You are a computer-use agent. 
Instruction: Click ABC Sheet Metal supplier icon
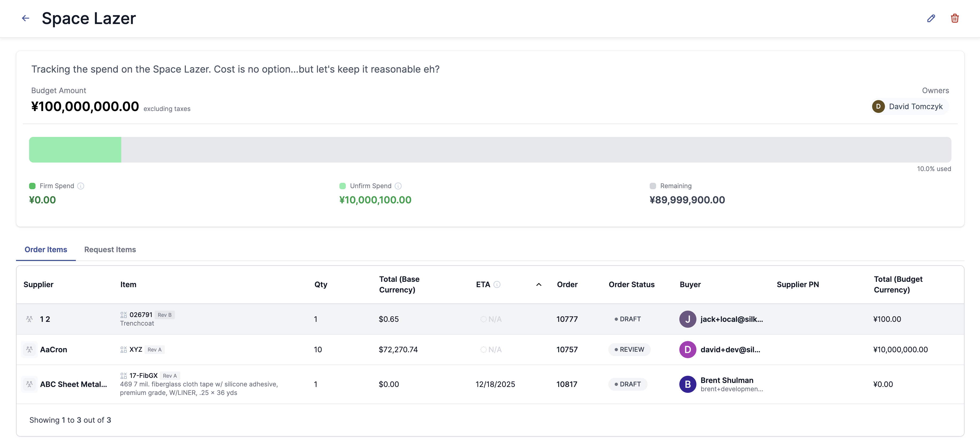[29, 384]
